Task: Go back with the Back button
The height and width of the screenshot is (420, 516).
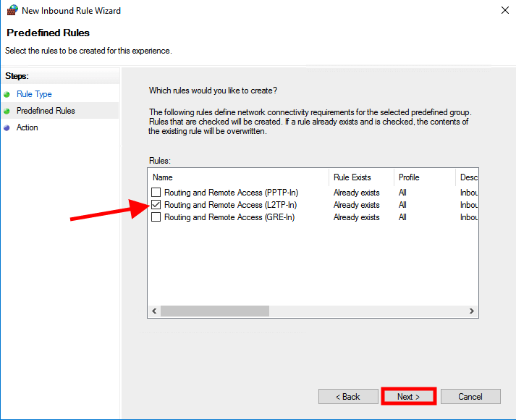Action: (348, 396)
